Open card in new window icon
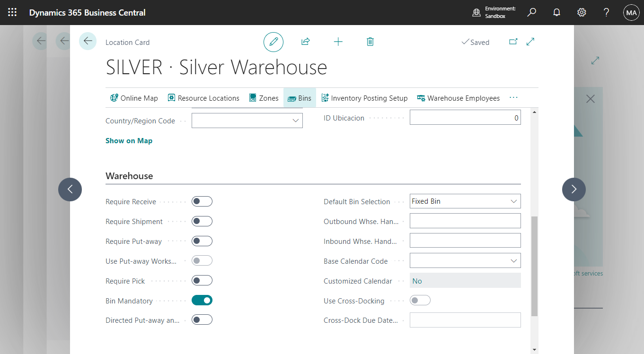 (x=513, y=42)
